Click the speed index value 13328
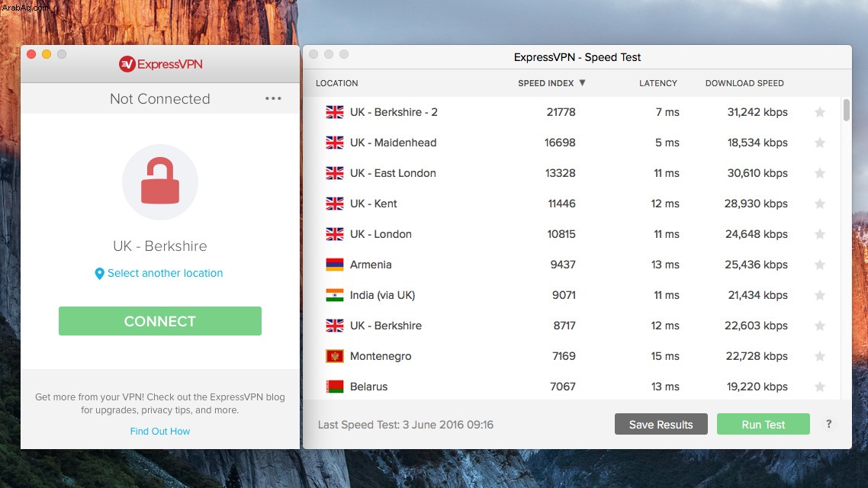 (x=560, y=173)
